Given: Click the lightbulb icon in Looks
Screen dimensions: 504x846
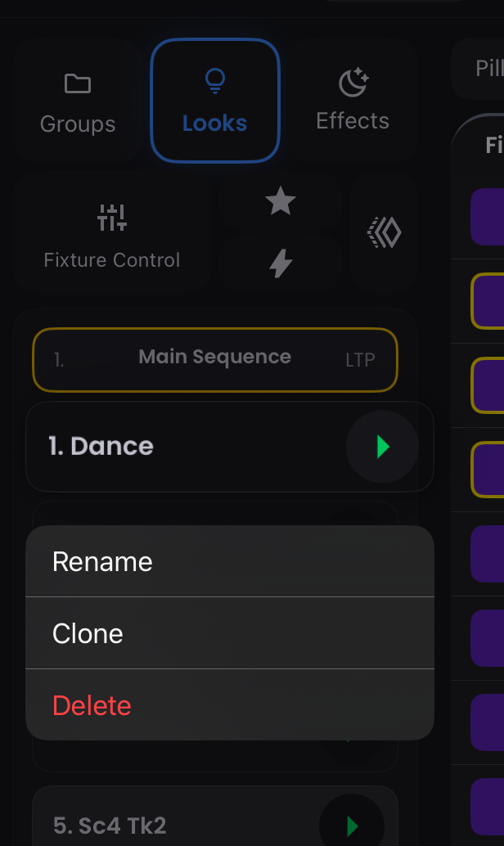Looking at the screenshot, I should (214, 81).
